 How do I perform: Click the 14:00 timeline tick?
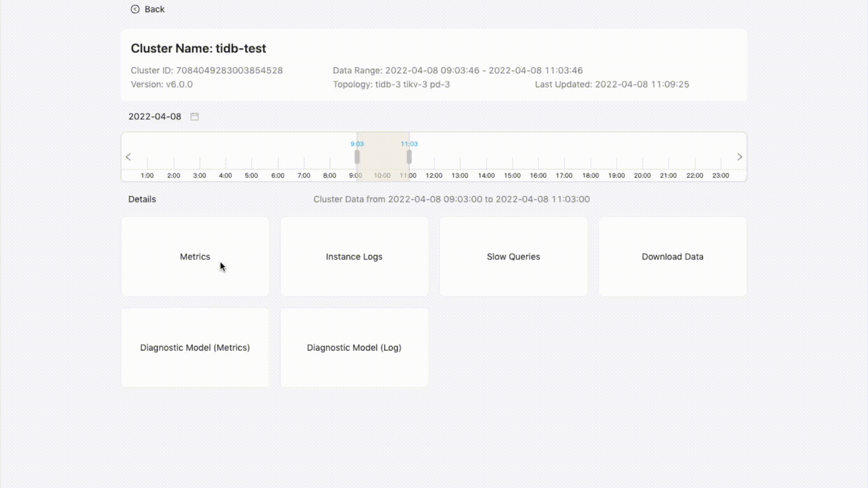[486, 163]
